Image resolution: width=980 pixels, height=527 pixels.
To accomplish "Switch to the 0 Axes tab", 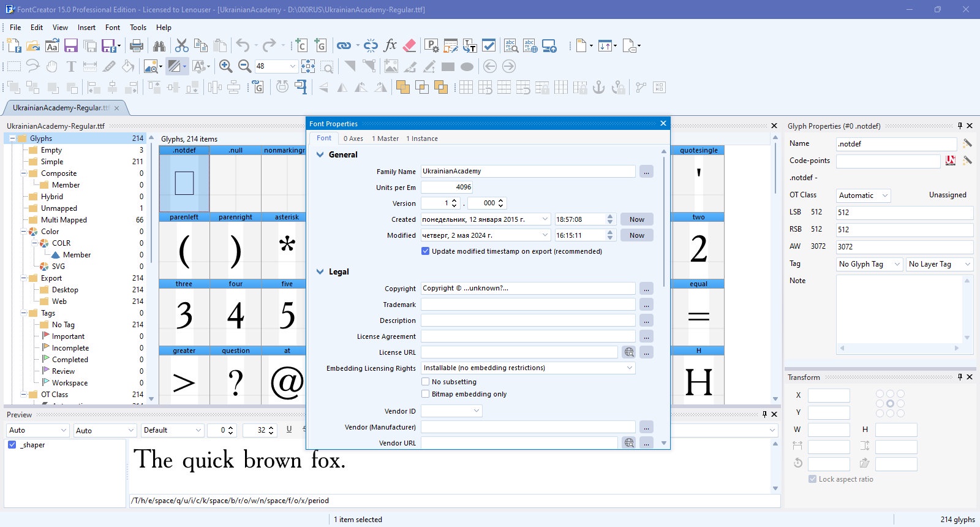I will click(x=353, y=138).
